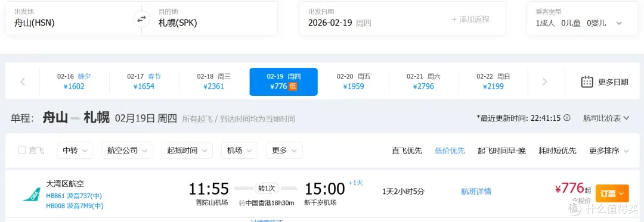644x222 pixels.
Task: Click the info icon beside update time
Action: [x=567, y=118]
